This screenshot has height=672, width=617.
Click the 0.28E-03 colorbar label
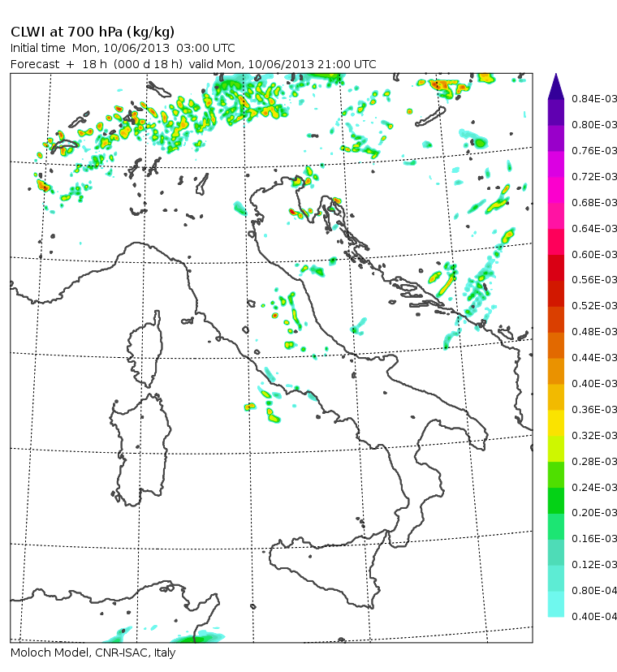tap(594, 462)
